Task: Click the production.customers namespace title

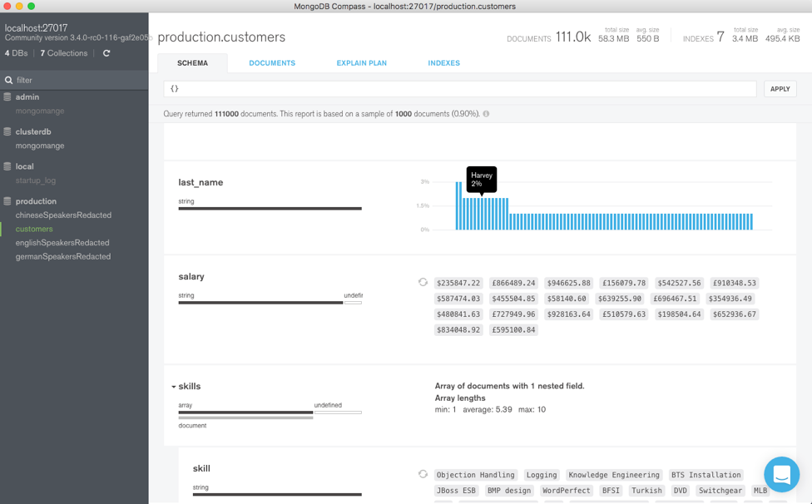Action: tap(221, 37)
